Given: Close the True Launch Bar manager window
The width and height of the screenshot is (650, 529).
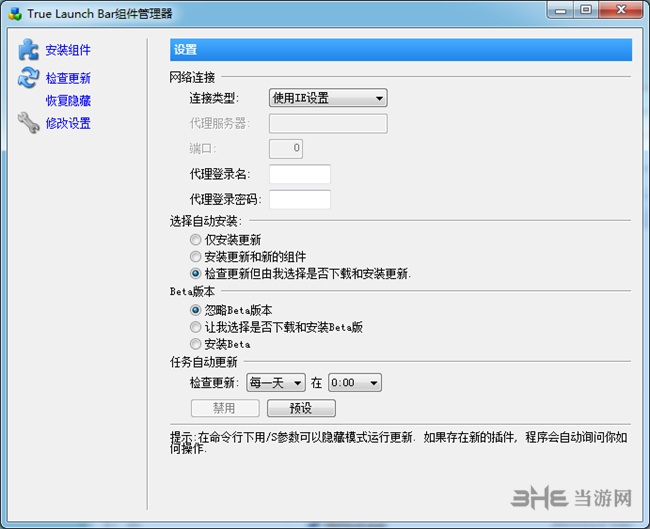Looking at the screenshot, I should click(621, 10).
